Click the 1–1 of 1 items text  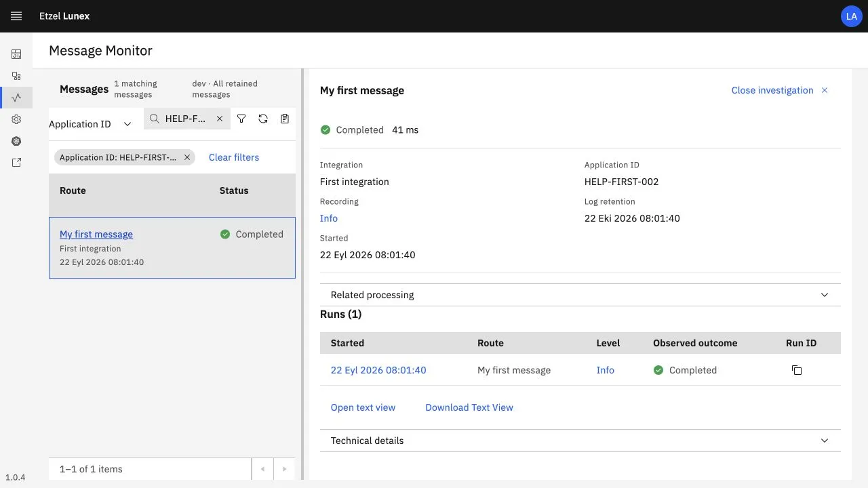point(91,469)
